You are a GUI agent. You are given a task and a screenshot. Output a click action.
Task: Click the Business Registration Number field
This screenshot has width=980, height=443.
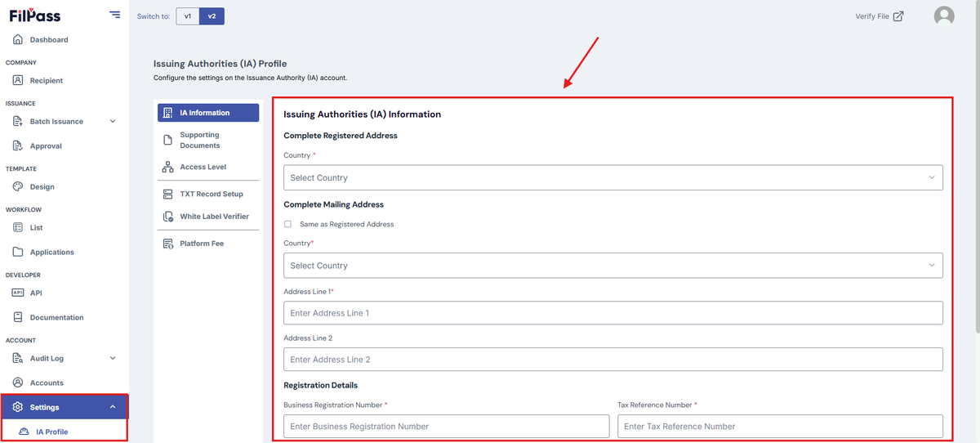tap(447, 426)
